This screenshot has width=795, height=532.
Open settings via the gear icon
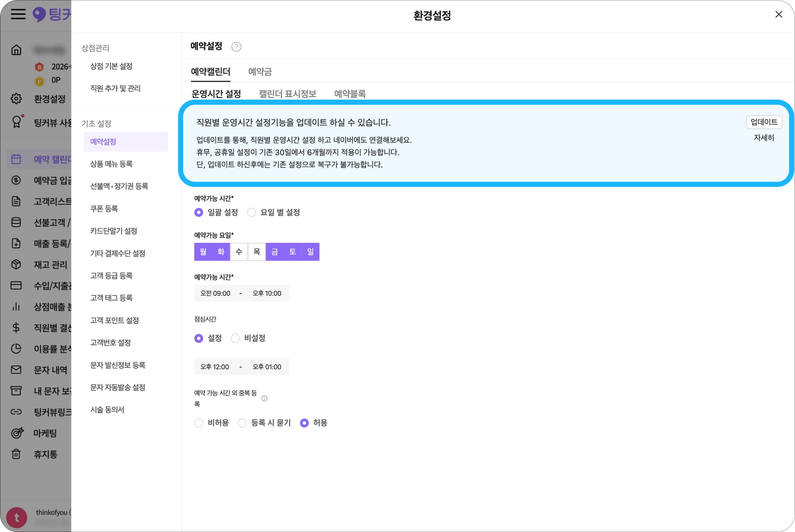click(x=16, y=99)
